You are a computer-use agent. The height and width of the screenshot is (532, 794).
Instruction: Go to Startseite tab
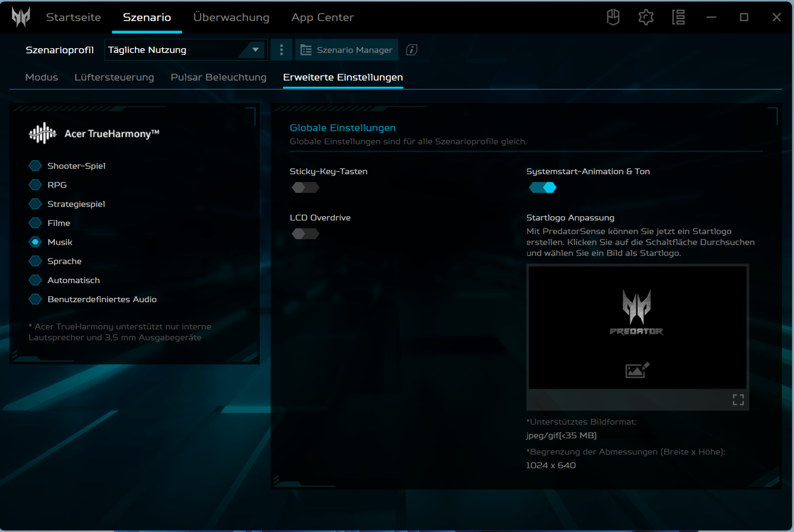[74, 17]
